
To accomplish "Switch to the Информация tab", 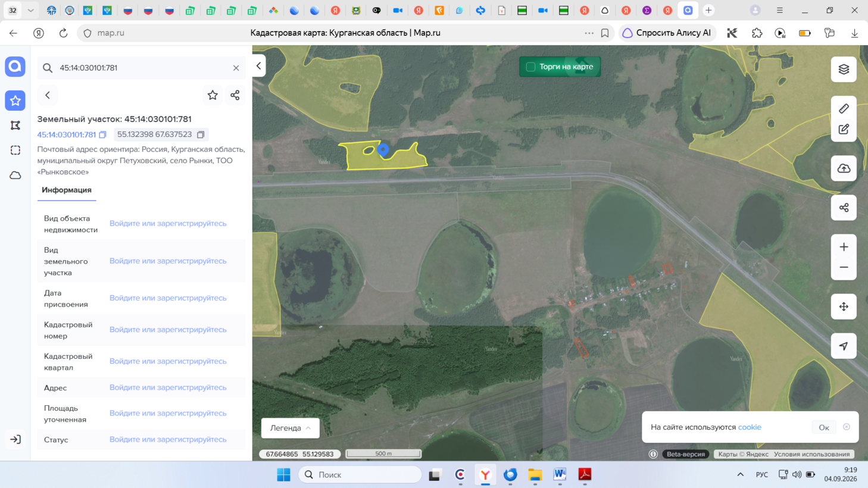I will pyautogui.click(x=67, y=190).
